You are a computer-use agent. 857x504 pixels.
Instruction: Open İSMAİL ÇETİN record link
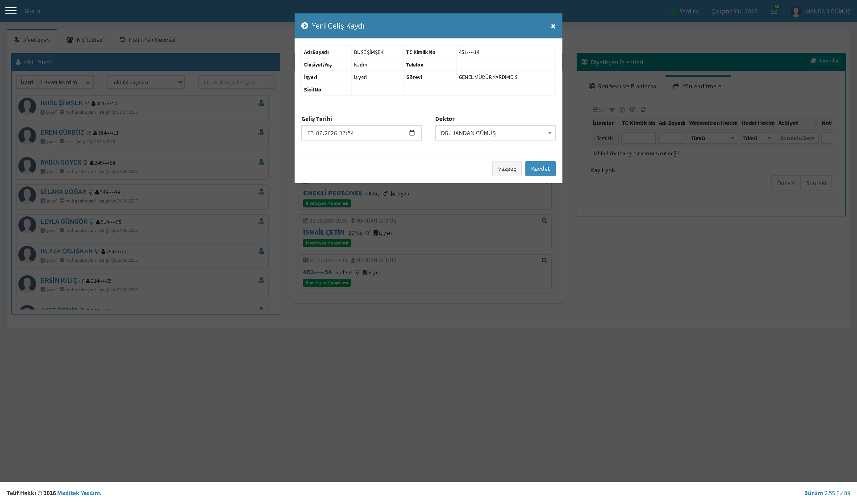point(324,232)
